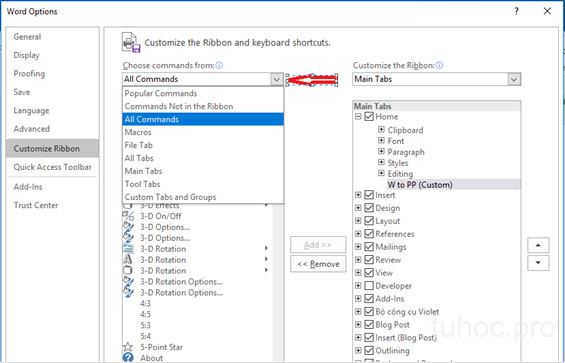Select the Insert (Blog Post) tab item
The height and width of the screenshot is (363, 565).
pos(406,338)
